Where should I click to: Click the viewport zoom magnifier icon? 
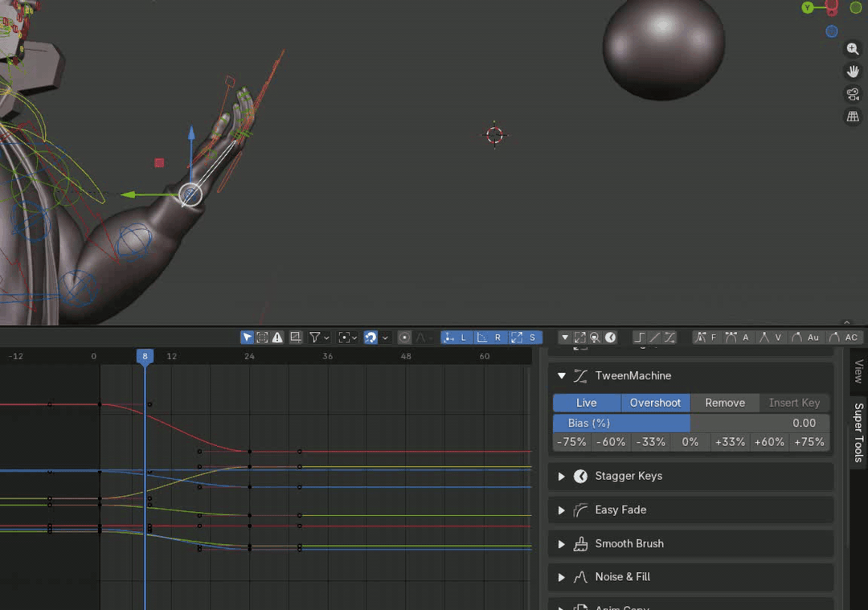point(853,49)
